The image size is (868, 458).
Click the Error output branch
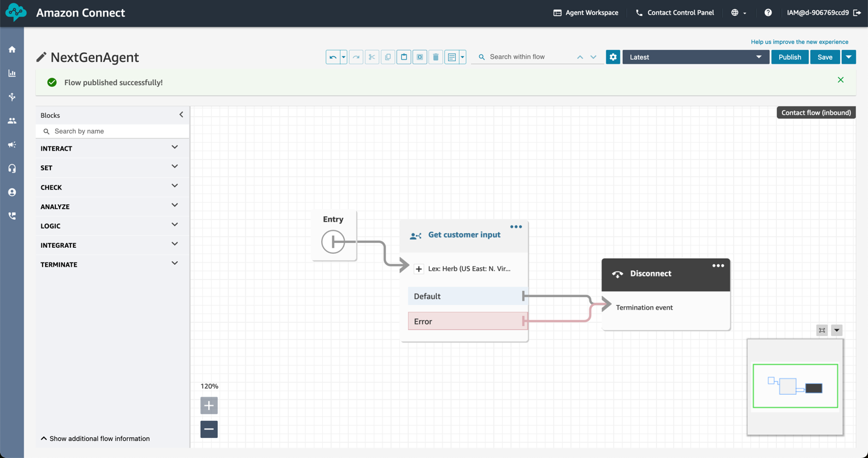pyautogui.click(x=467, y=321)
